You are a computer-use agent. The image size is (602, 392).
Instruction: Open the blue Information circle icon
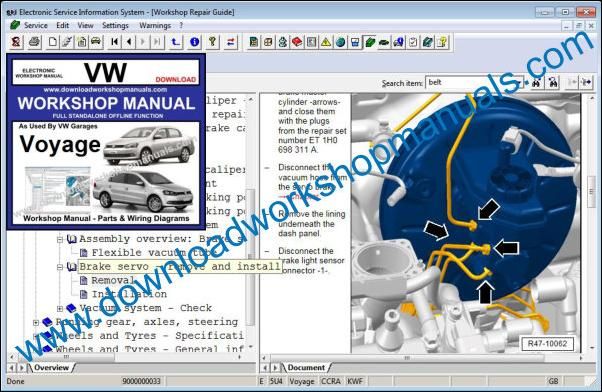coord(195,41)
